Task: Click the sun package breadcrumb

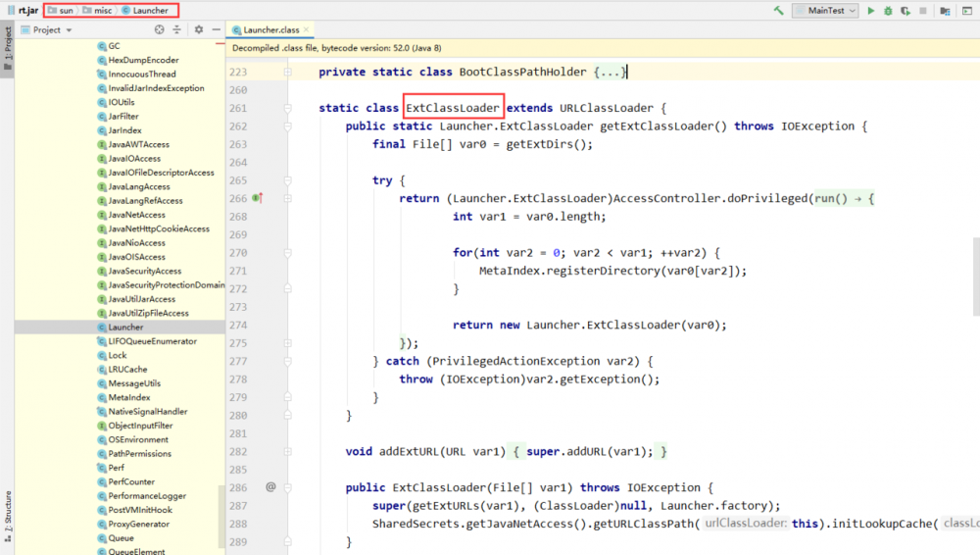Action: click(61, 10)
